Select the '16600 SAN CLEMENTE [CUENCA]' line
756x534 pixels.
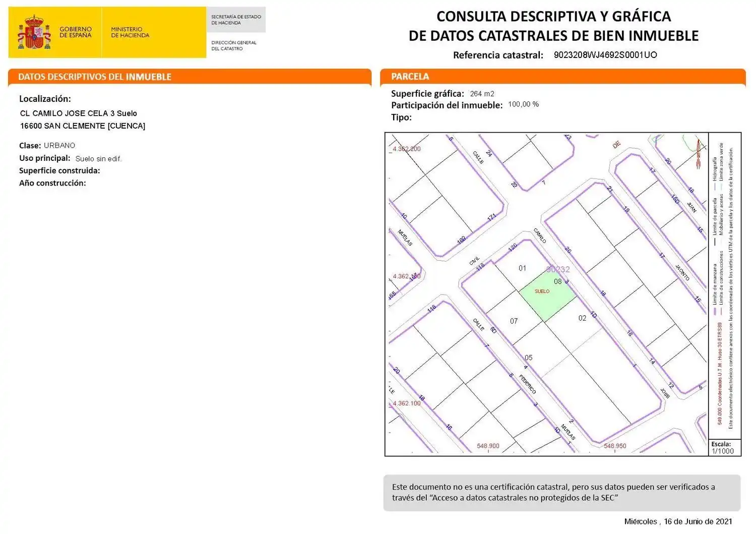point(83,126)
